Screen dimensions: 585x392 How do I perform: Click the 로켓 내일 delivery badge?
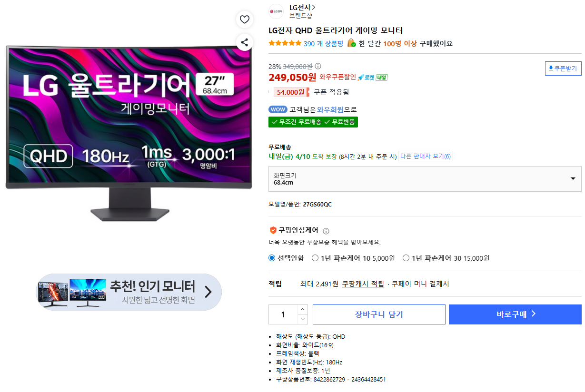point(372,78)
